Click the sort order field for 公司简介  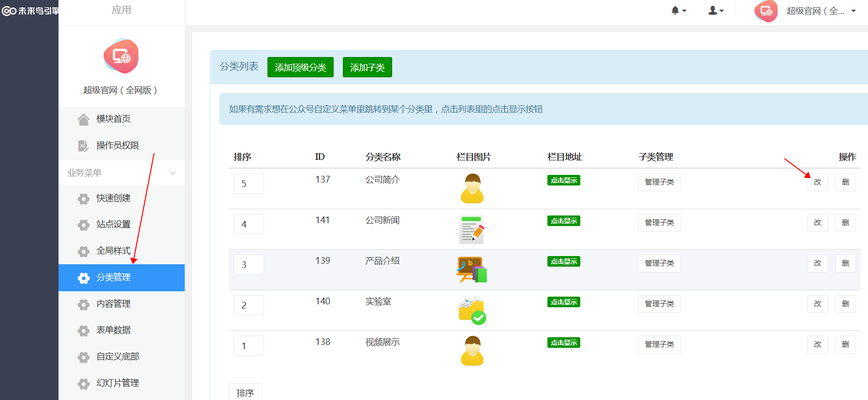pyautogui.click(x=249, y=184)
